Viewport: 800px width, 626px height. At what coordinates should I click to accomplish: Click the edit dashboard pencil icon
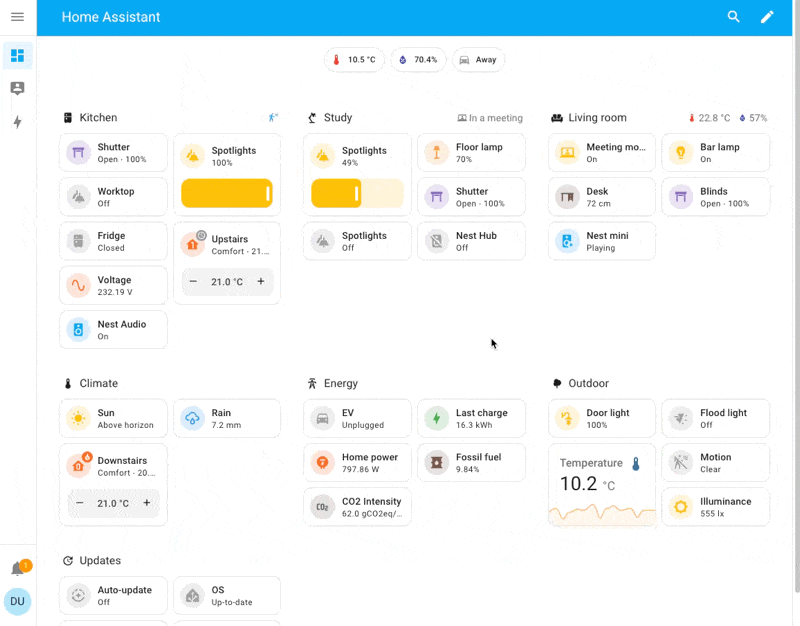point(767,17)
